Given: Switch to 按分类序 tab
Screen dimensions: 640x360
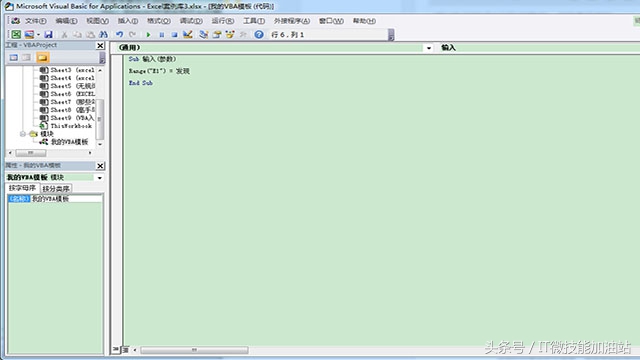Looking at the screenshot, I should pos(56,189).
